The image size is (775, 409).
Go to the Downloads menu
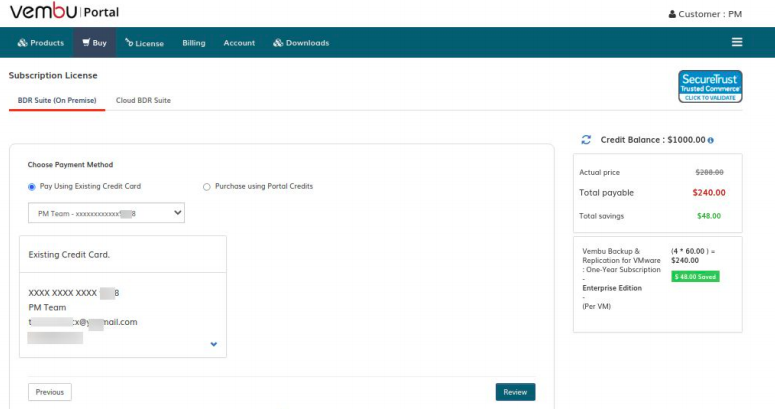[301, 43]
